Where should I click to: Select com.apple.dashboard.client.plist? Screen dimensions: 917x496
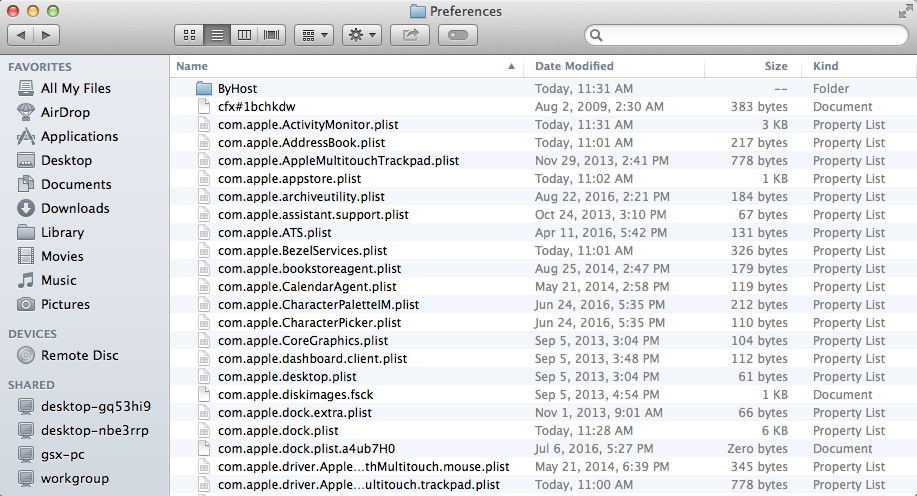pyautogui.click(x=312, y=359)
